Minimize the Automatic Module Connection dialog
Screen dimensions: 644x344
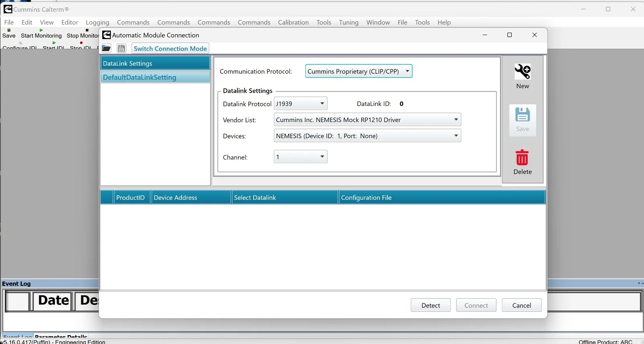[485, 35]
